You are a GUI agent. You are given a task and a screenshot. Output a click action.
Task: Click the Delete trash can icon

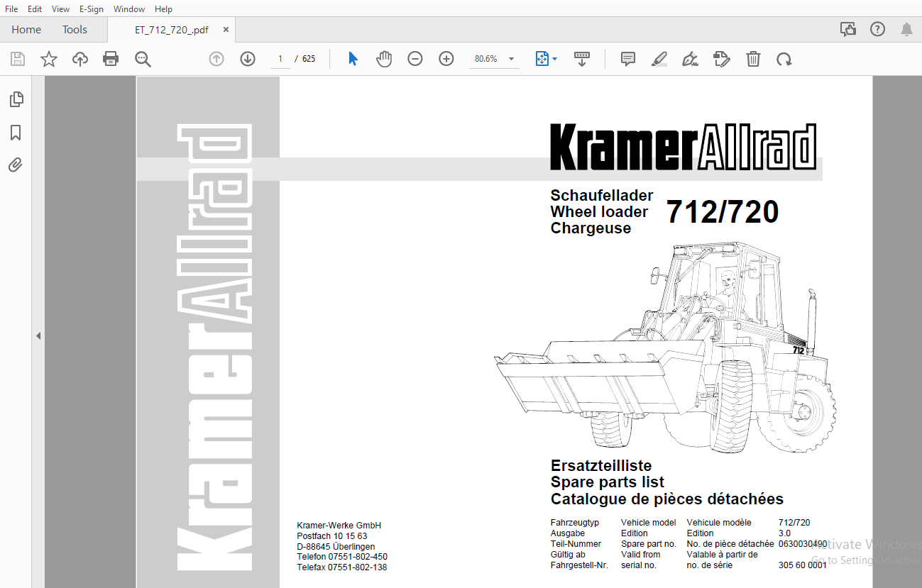753,59
